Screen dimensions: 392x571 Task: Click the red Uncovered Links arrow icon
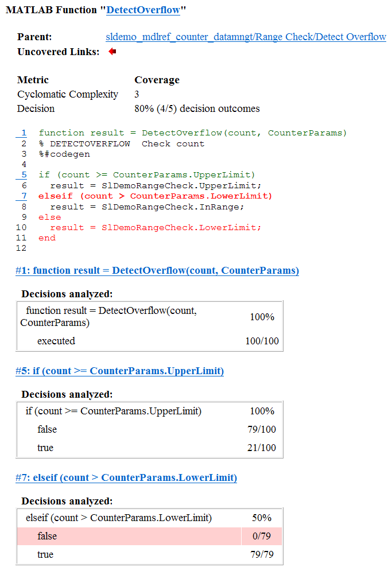[112, 52]
